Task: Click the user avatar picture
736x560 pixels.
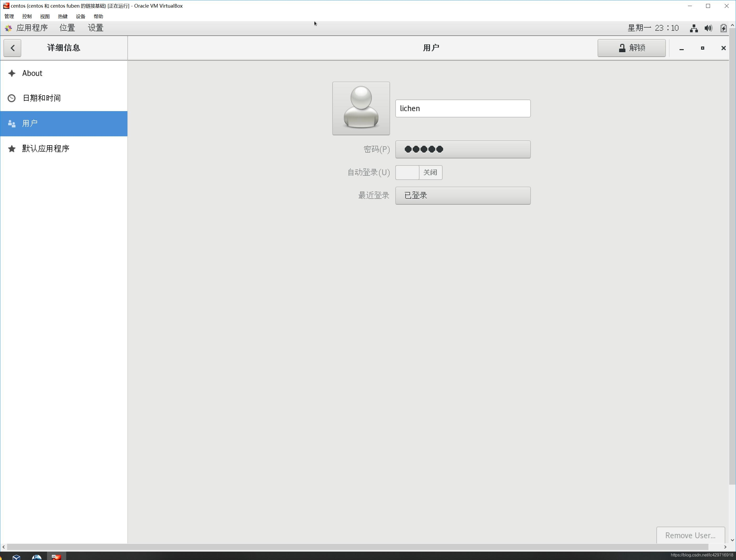Action: tap(361, 108)
